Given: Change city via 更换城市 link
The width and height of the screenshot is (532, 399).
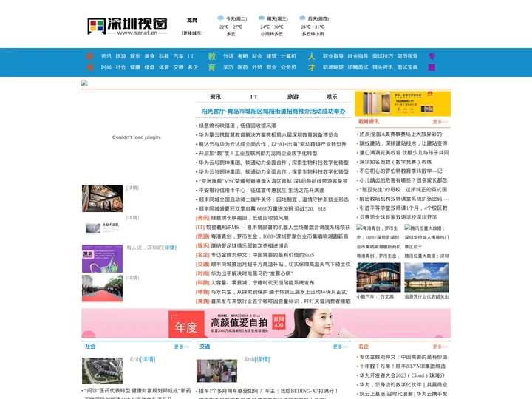Looking at the screenshot, I should [192, 33].
